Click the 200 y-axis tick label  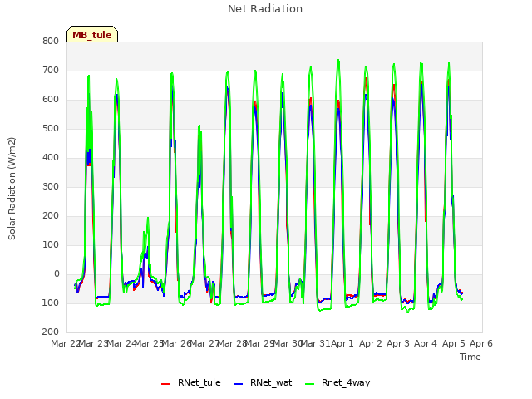click(51, 216)
